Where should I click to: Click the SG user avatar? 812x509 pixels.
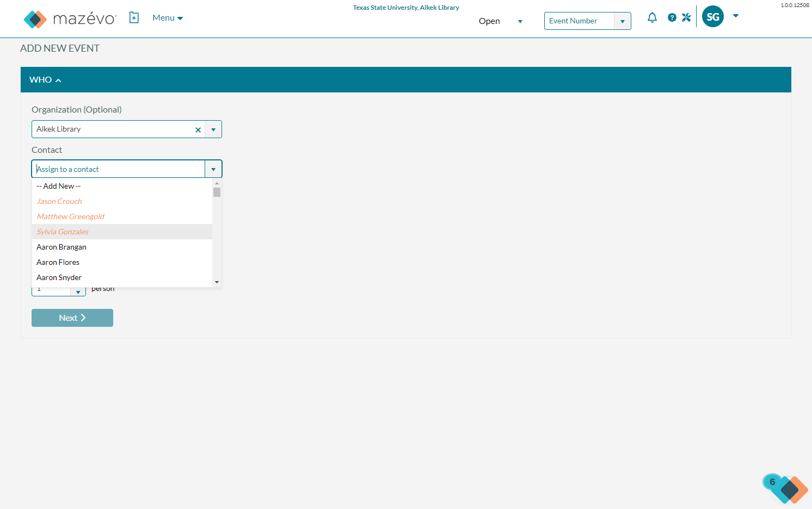713,16
